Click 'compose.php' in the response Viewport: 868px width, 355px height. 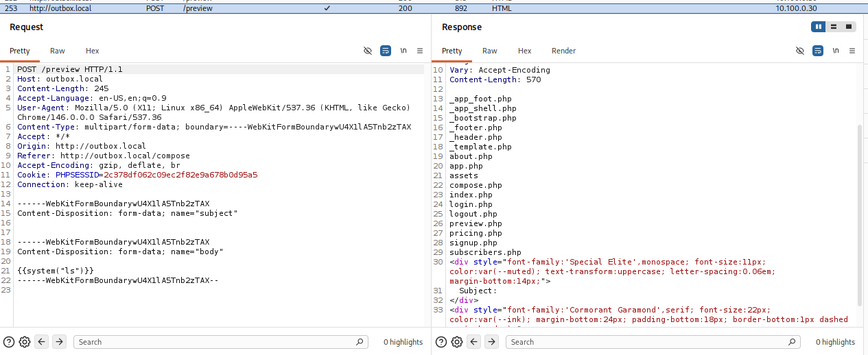tap(476, 185)
